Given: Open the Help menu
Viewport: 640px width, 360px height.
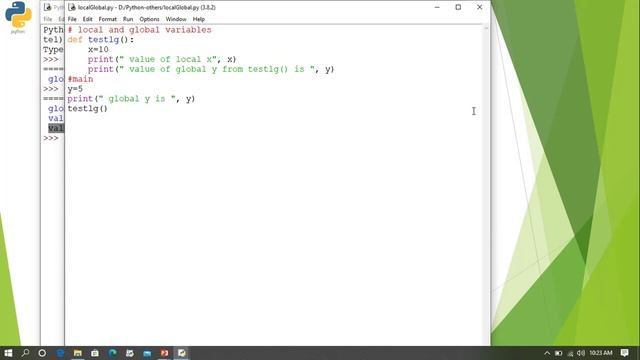Looking at the screenshot, I should [198, 19].
